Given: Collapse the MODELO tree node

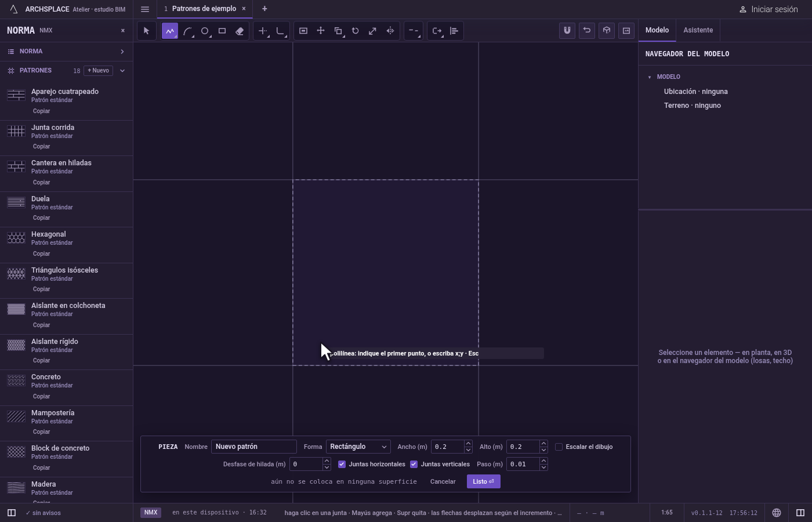Looking at the screenshot, I should (x=650, y=77).
